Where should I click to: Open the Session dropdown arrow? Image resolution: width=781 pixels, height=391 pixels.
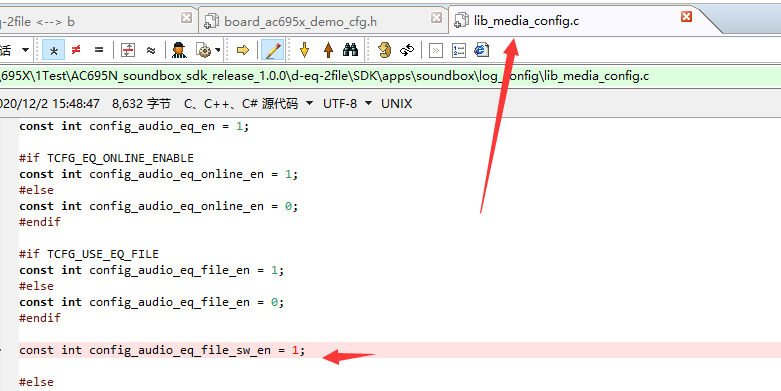point(25,50)
